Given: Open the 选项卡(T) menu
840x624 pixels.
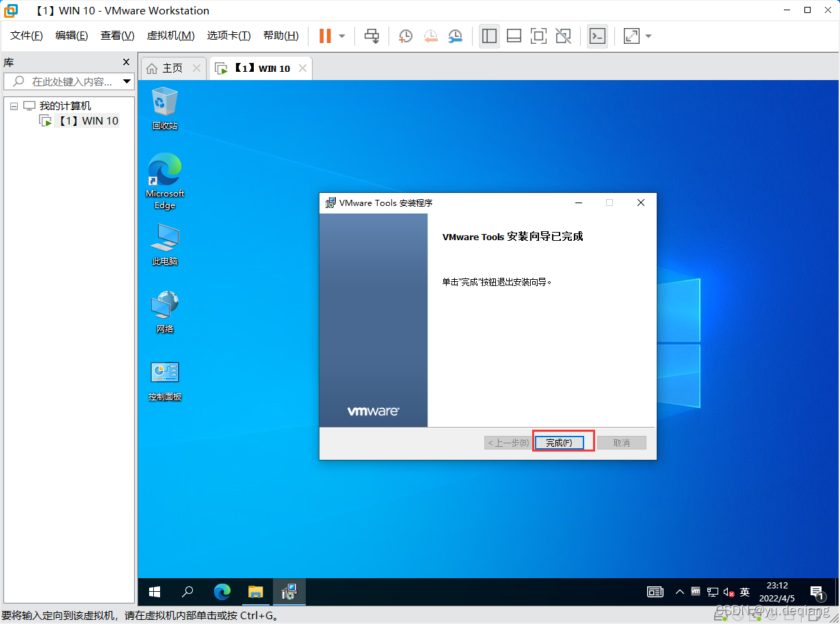Looking at the screenshot, I should coord(229,36).
